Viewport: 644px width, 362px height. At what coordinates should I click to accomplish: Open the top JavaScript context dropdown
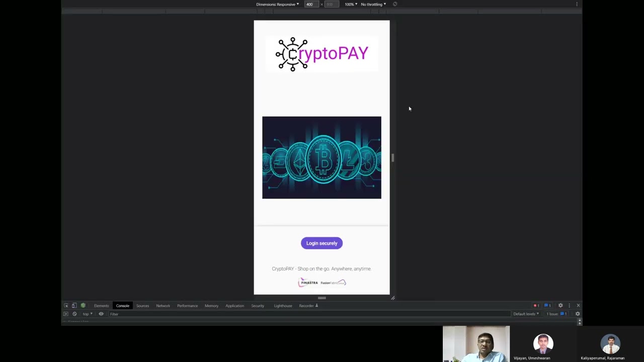87,314
